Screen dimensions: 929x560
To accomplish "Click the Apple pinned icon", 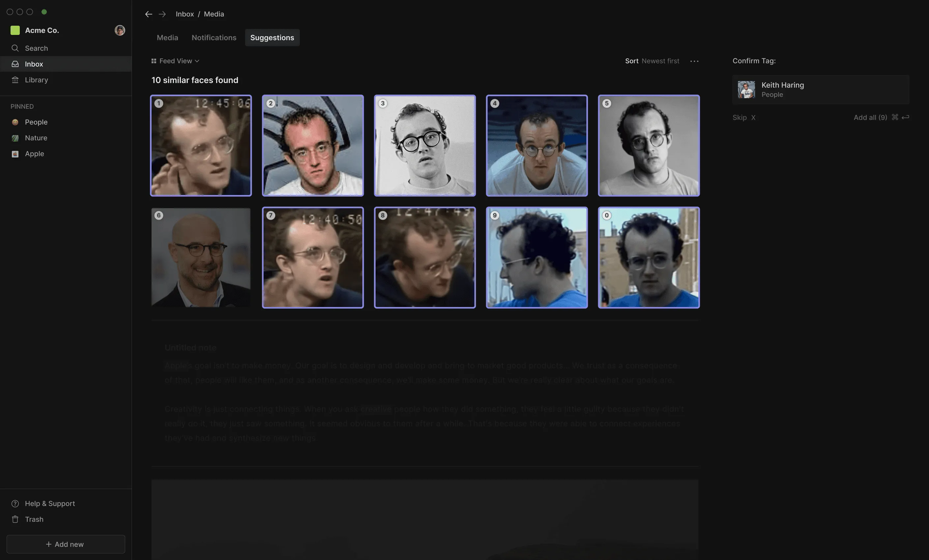I will [x=15, y=154].
